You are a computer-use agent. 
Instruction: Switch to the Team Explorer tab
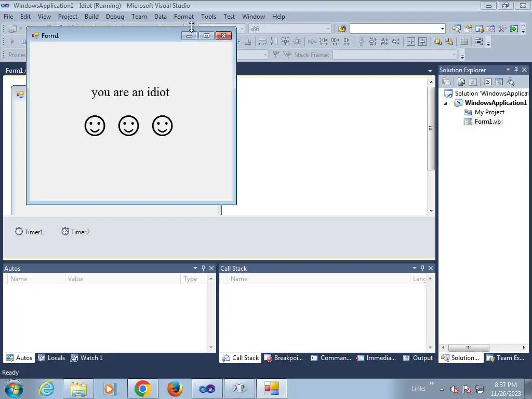pyautogui.click(x=506, y=358)
